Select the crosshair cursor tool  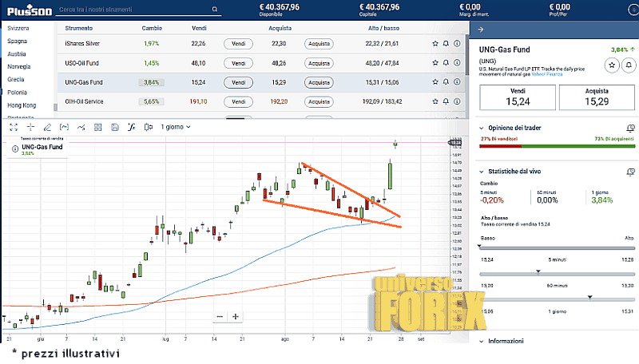pos(31,127)
